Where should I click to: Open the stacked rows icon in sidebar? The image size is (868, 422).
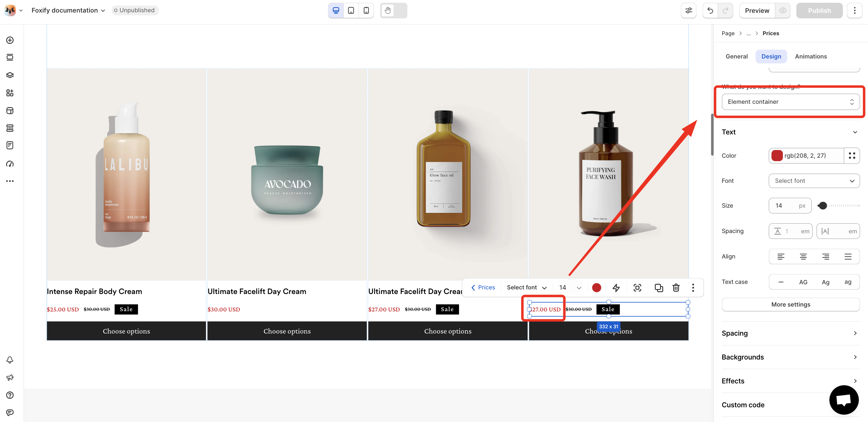tap(10, 128)
